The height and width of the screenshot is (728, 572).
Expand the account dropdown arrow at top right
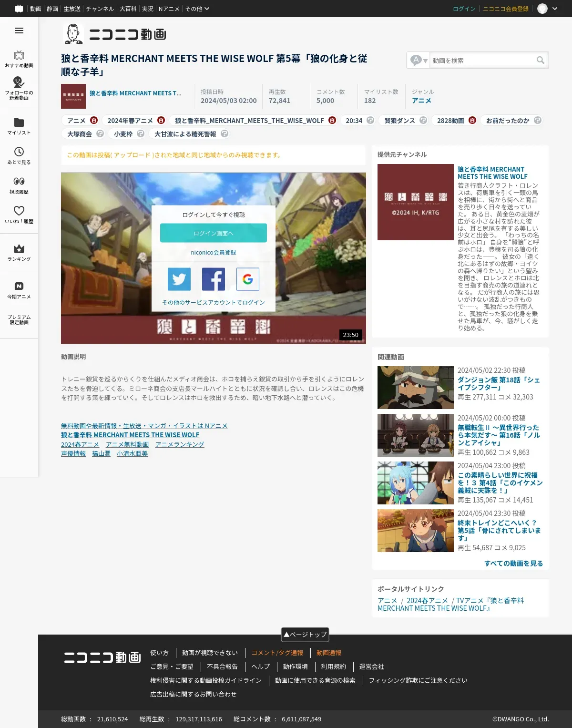[555, 9]
